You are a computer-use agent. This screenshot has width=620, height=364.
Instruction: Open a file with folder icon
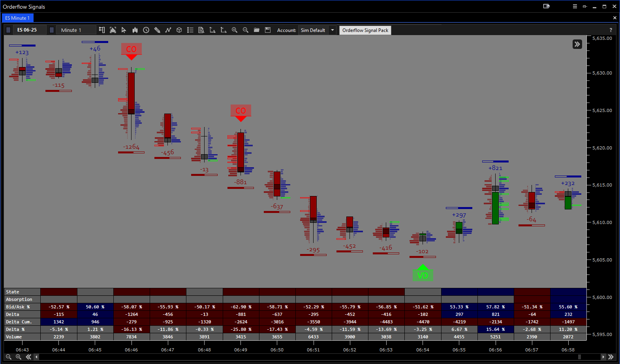(257, 30)
